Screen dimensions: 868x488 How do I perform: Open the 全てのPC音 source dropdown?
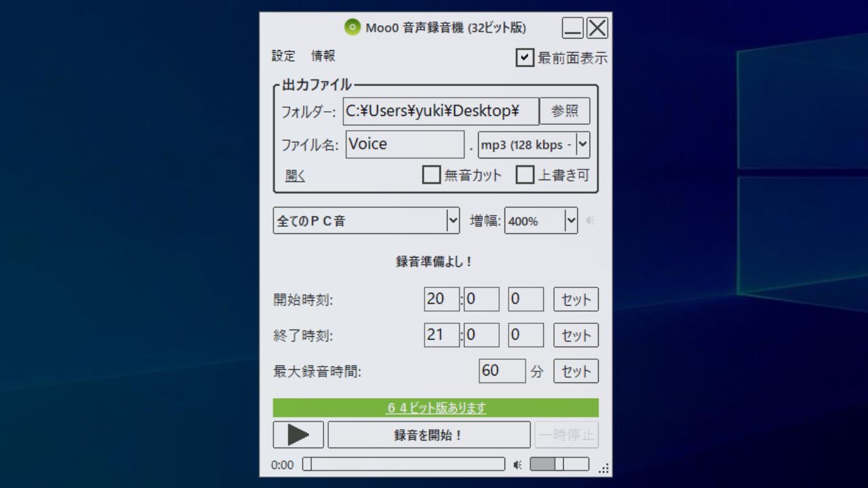tap(366, 220)
